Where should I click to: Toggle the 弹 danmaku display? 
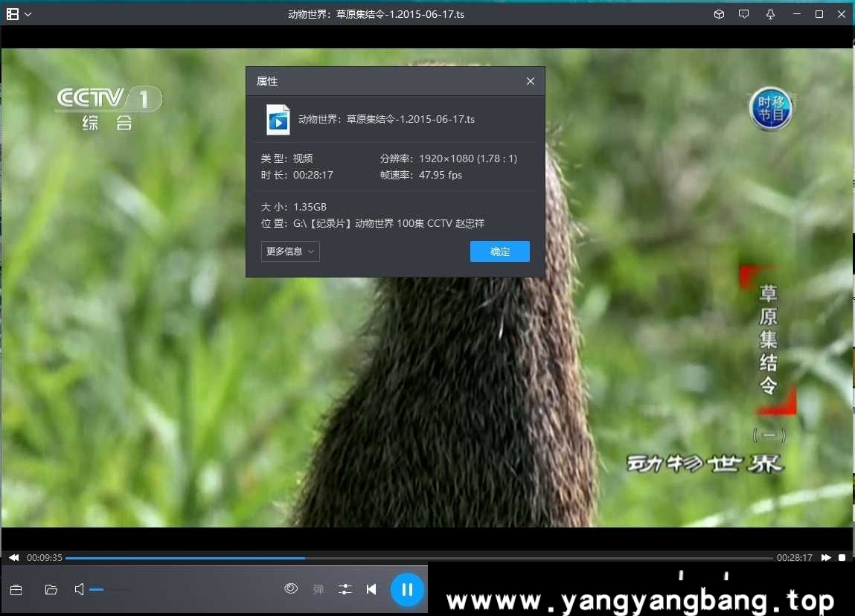(318, 588)
